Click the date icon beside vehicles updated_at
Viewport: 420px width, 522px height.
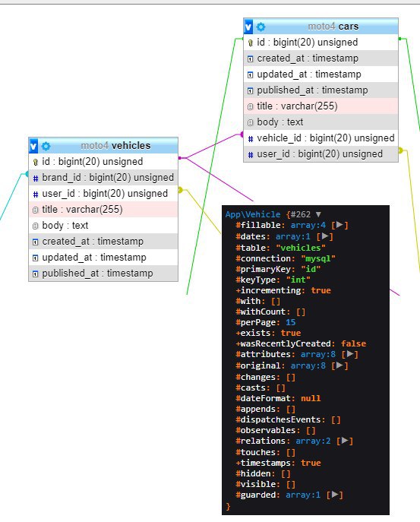(x=35, y=258)
